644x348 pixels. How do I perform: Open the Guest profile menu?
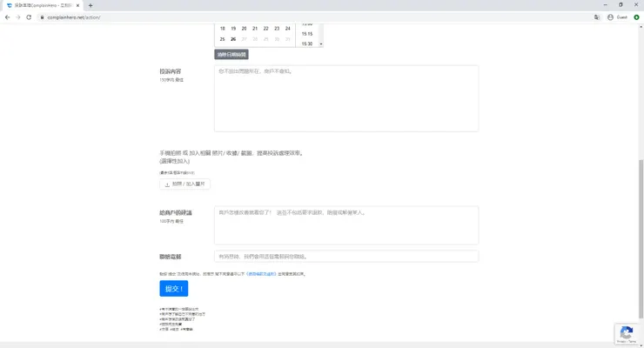tap(617, 17)
